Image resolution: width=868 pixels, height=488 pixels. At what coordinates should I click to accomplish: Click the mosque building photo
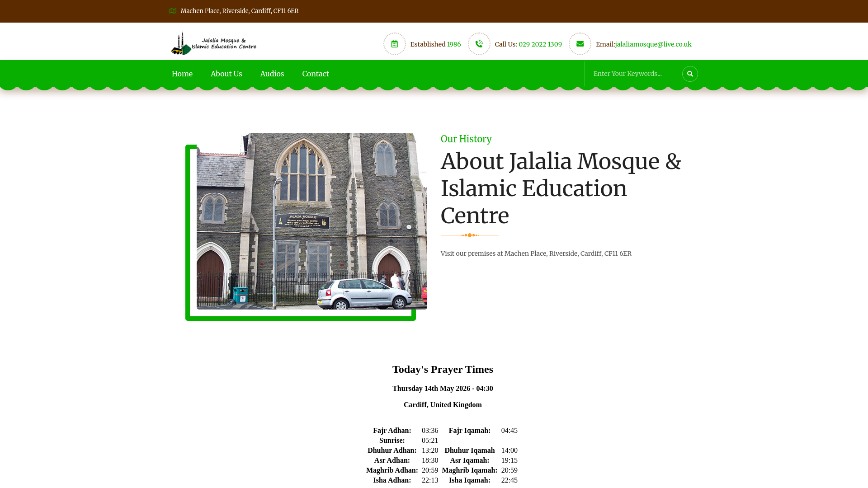pos(312,221)
